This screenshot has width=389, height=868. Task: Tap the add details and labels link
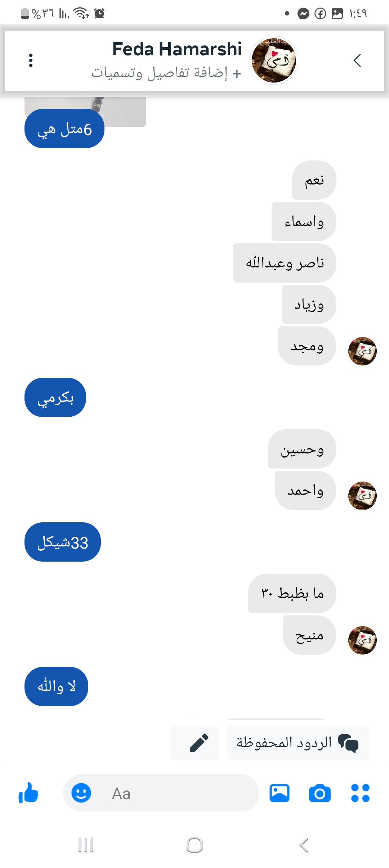pos(166,73)
